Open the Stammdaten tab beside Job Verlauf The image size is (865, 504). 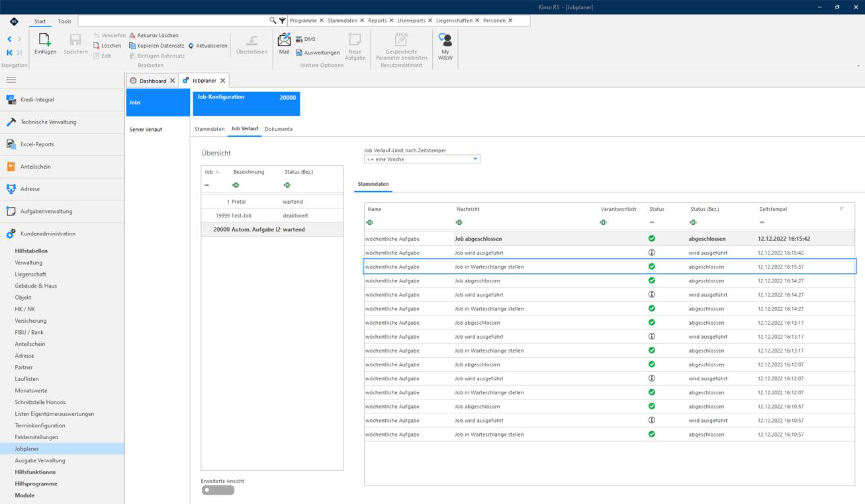pyautogui.click(x=210, y=129)
